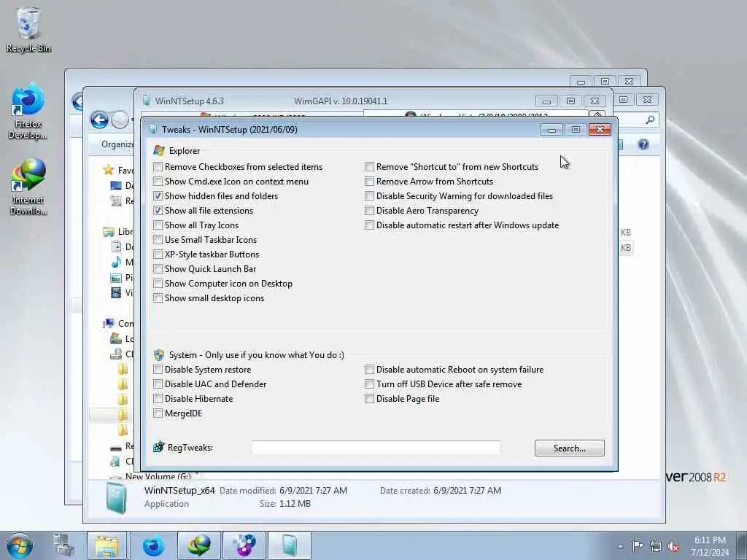The image size is (747, 560).
Task: Click the muted volume tray icon
Action: 673,547
